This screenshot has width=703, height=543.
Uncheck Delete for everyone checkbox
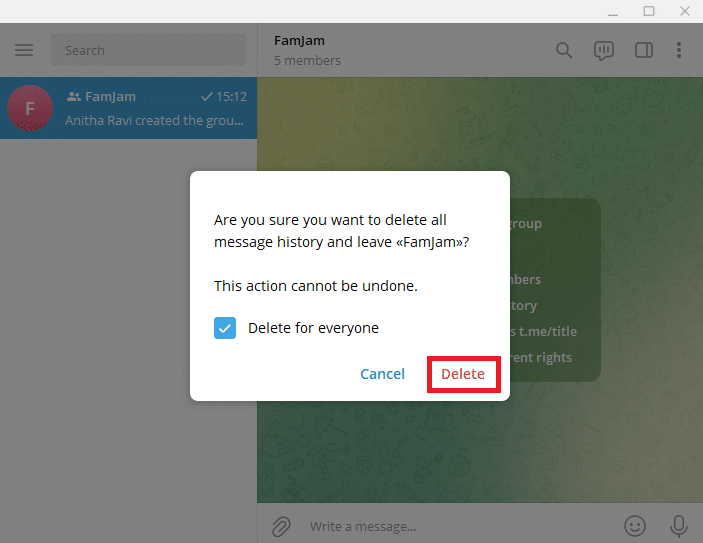pyautogui.click(x=225, y=328)
